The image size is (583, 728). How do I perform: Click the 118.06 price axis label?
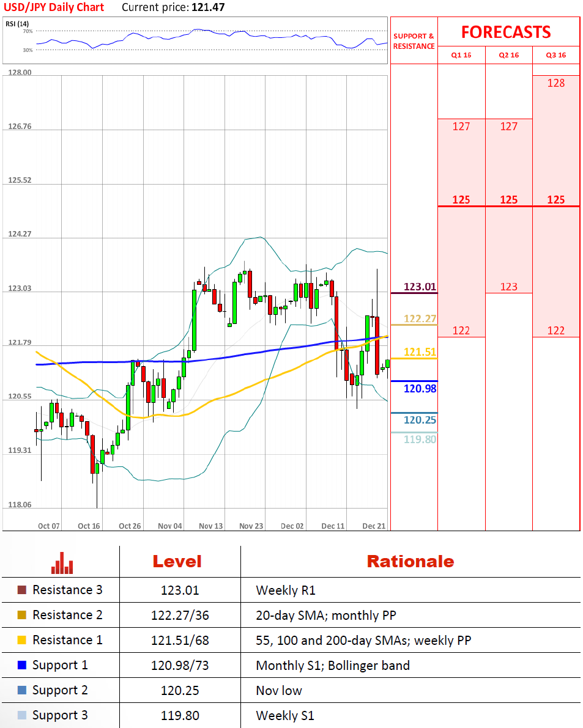pos(20,505)
